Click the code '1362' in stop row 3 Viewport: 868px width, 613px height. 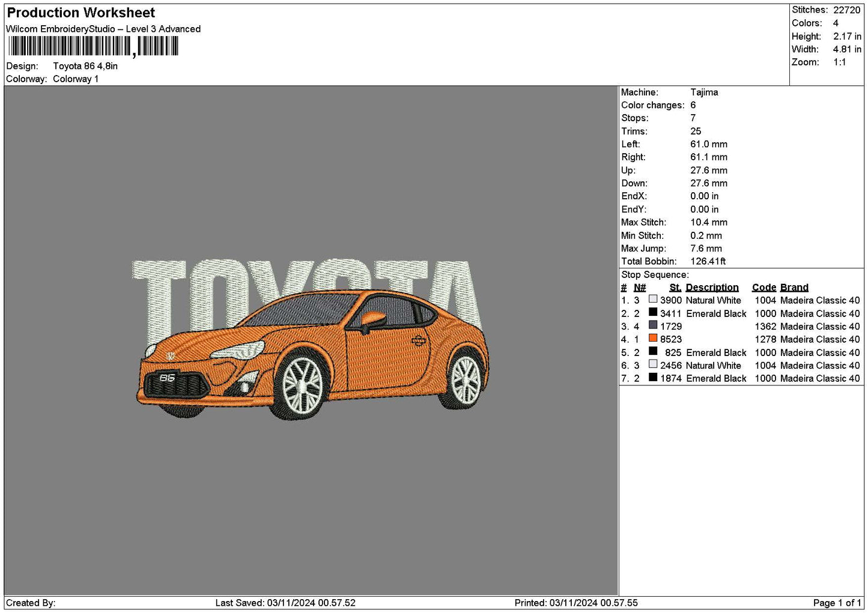tap(766, 327)
